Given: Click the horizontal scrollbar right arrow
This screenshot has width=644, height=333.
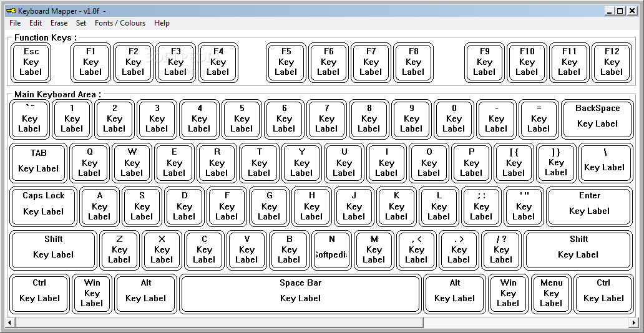Looking at the screenshot, I should coord(634,322).
